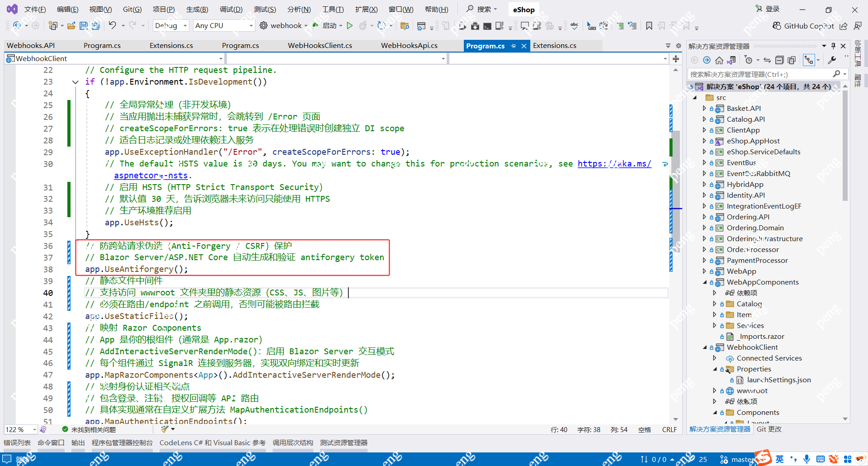The image size is (868, 466).
Task: Click the Show All Files icon
Action: coord(792,60)
